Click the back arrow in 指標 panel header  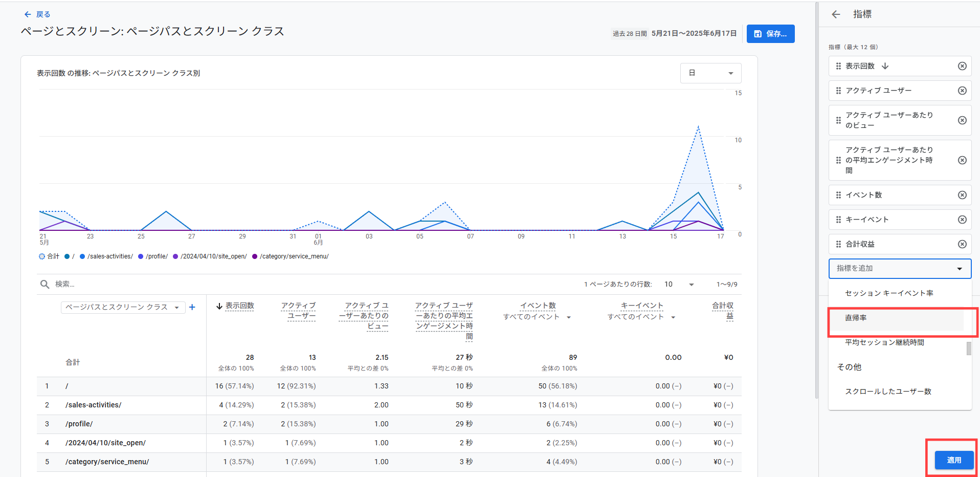[836, 14]
